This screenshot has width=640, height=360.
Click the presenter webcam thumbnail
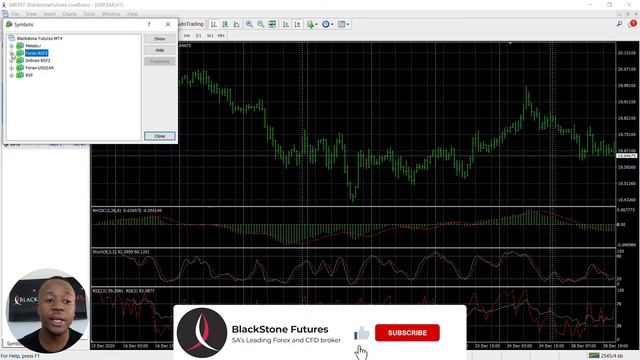click(48, 311)
